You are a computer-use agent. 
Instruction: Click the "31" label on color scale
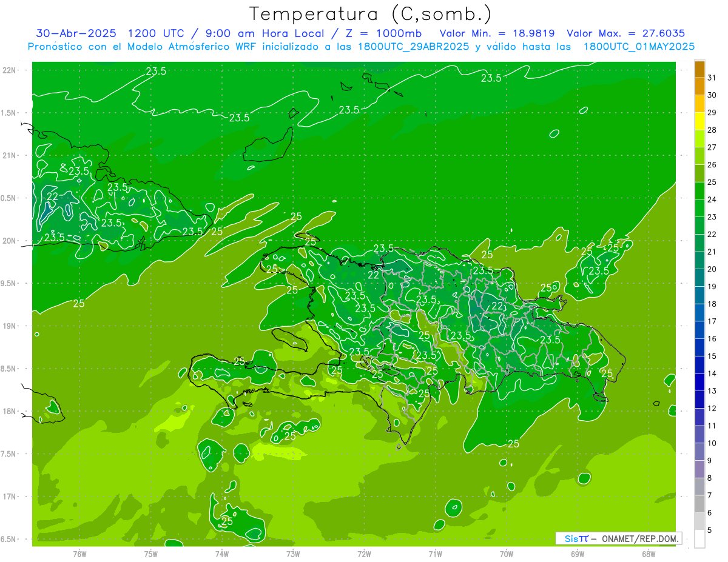[x=712, y=78]
